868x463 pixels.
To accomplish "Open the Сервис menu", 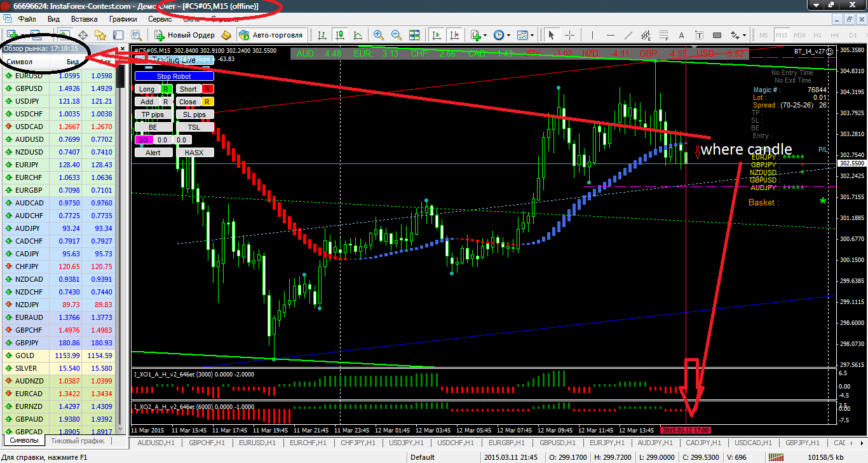I will point(159,19).
